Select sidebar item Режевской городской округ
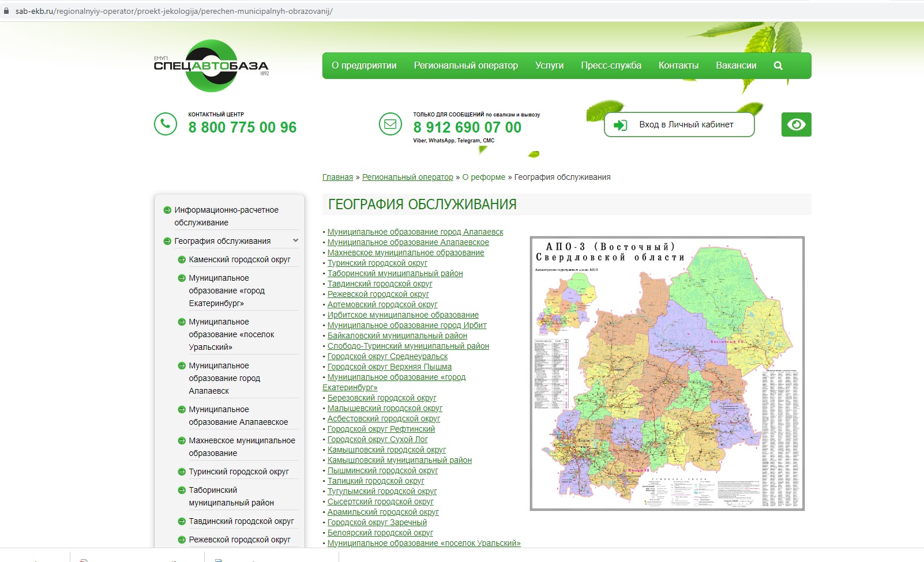This screenshot has width=924, height=562. (239, 540)
